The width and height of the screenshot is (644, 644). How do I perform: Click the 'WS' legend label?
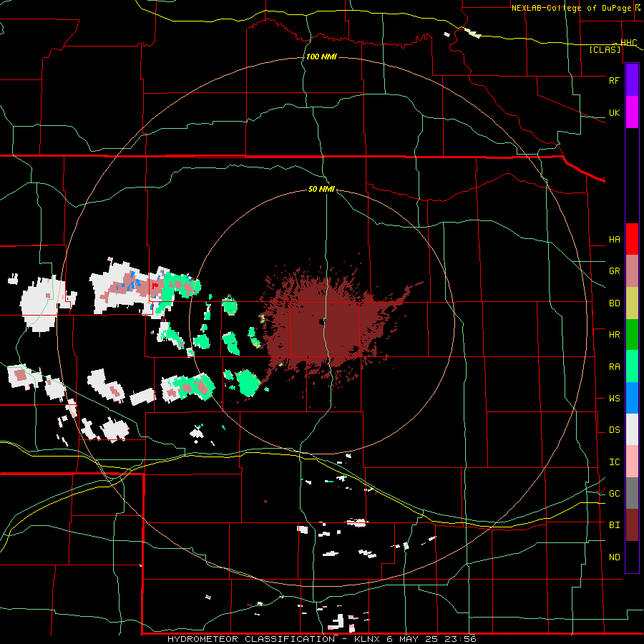[x=615, y=399]
